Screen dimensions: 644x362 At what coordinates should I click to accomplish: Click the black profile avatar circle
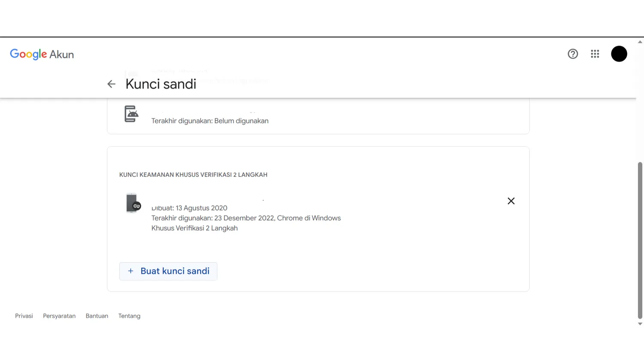619,54
